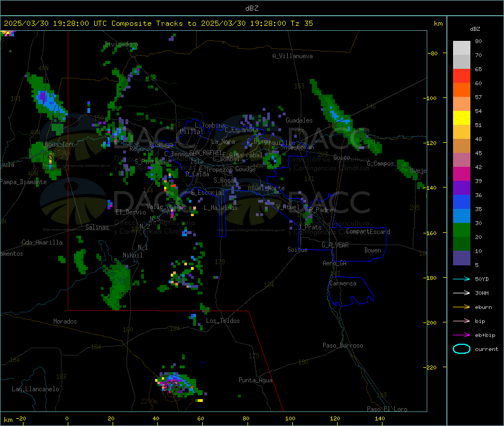Select the magenta legend color swatch
Screen dimensions: 504x426
461,174
